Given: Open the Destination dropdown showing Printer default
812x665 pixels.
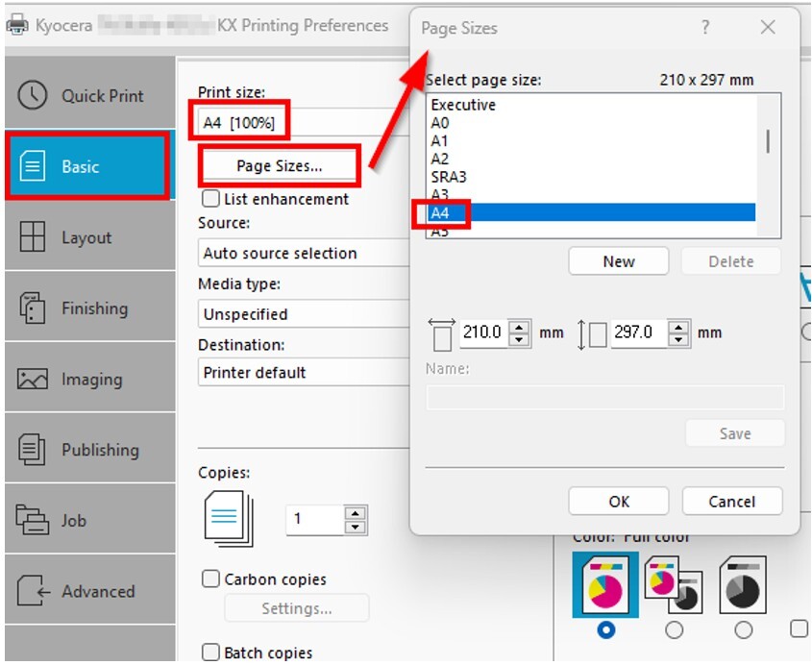Looking at the screenshot, I should 304,372.
